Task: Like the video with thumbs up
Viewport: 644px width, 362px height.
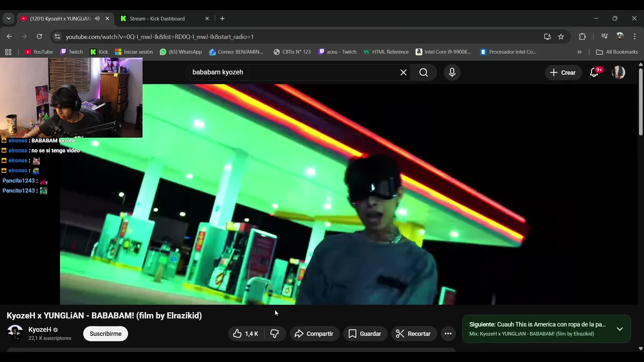Action: click(245, 333)
